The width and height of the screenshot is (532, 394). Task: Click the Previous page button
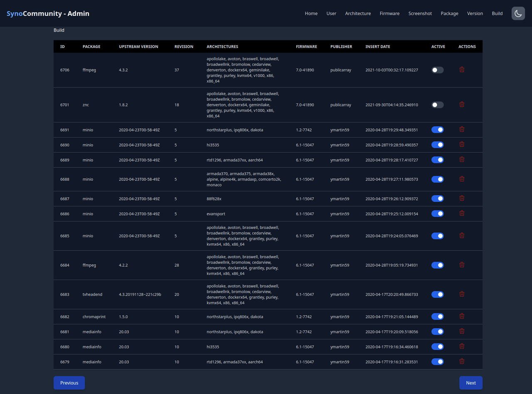[x=69, y=383]
